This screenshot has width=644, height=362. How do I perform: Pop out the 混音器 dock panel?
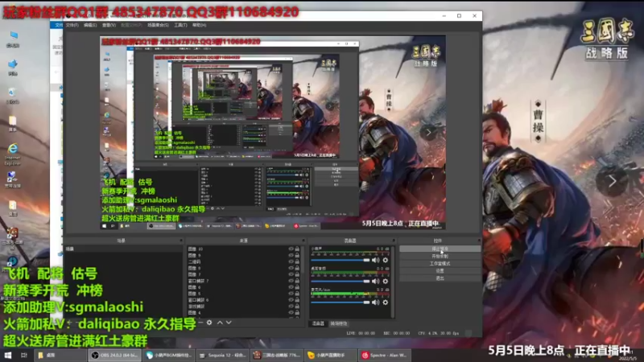click(394, 241)
